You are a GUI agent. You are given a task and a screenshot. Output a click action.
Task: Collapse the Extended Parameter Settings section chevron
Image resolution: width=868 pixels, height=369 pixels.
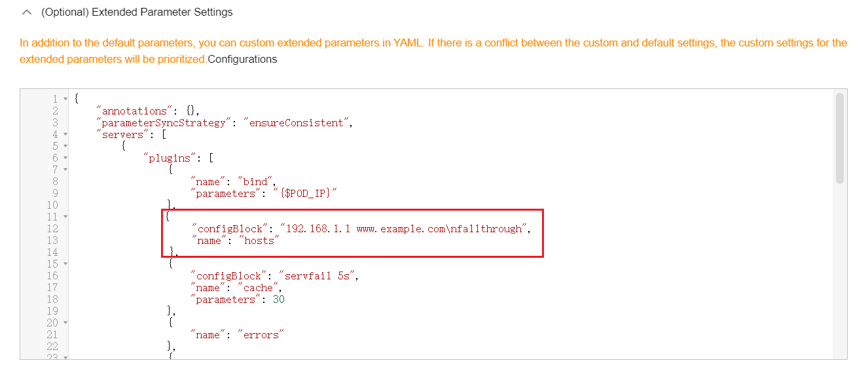(27, 12)
